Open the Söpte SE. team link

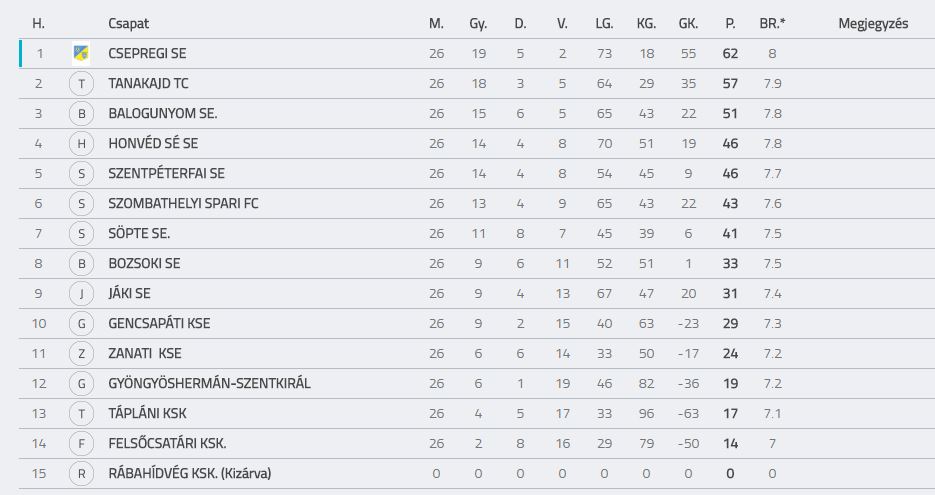coord(139,233)
